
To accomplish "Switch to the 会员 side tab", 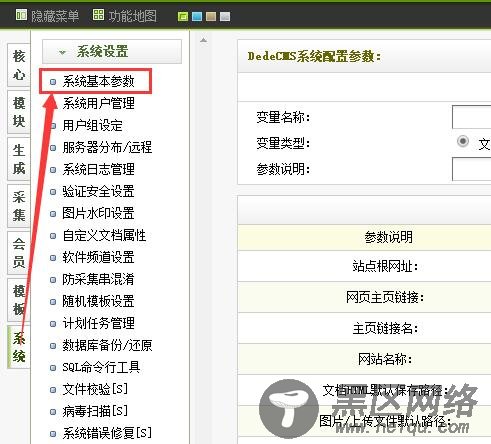I will pos(19,253).
